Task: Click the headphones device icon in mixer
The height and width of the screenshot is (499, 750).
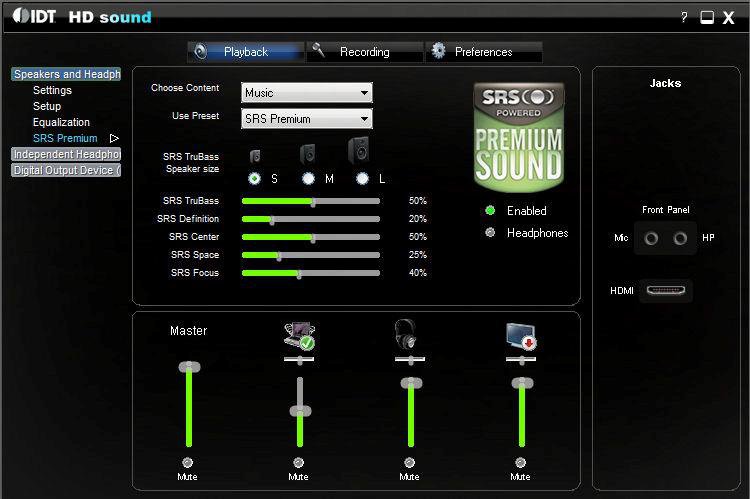Action: (x=406, y=334)
